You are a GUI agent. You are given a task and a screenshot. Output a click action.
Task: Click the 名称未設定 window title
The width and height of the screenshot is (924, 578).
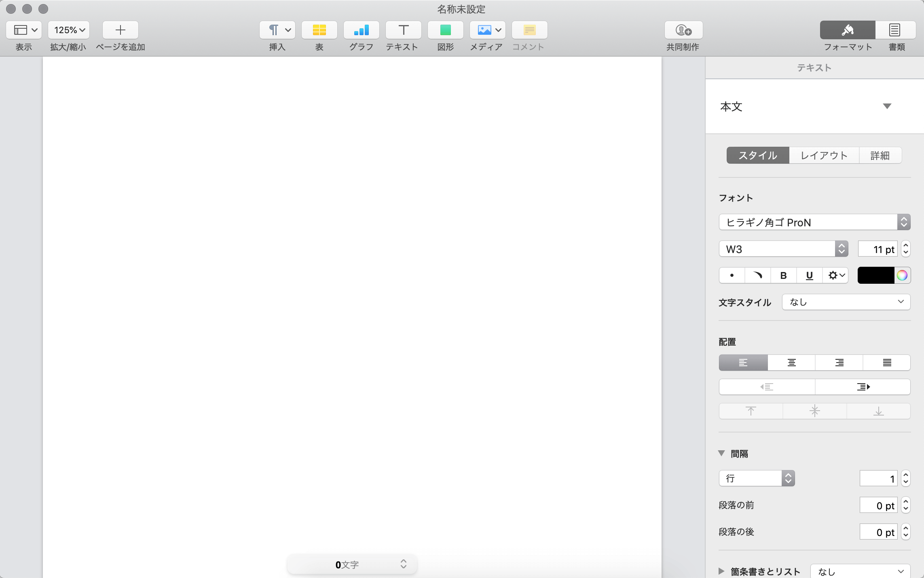point(461,9)
